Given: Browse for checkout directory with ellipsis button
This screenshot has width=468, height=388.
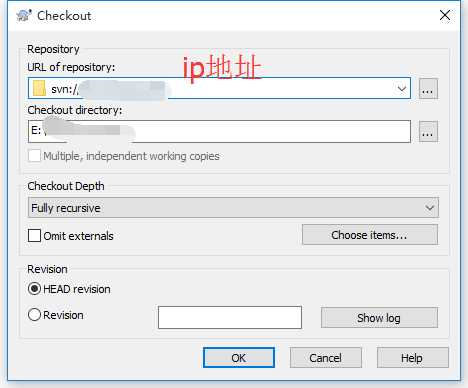Looking at the screenshot, I should pyautogui.click(x=428, y=132).
